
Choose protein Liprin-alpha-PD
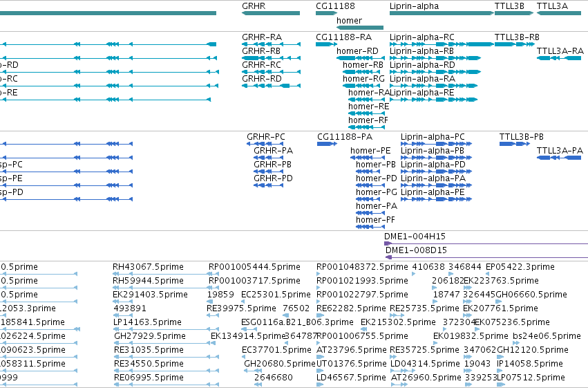[433, 165]
